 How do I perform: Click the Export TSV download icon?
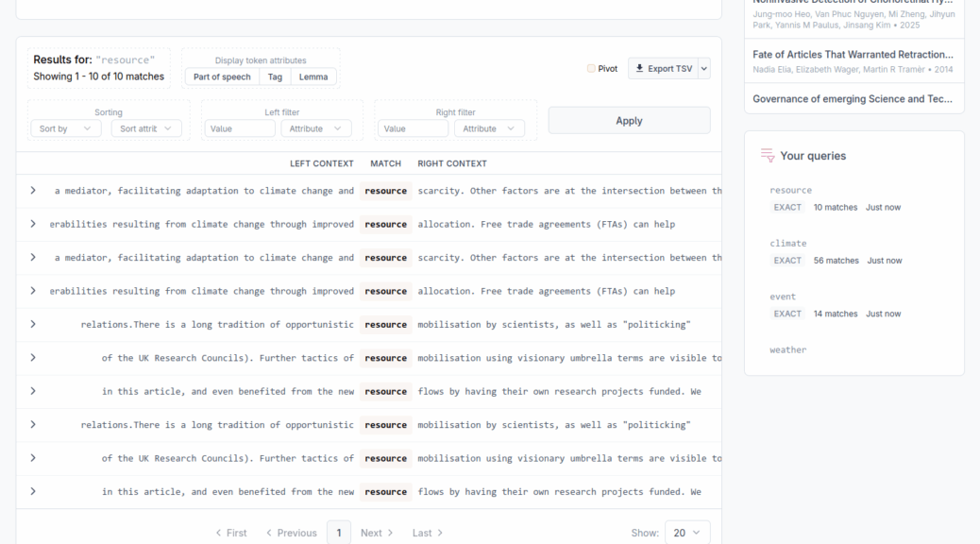[639, 69]
